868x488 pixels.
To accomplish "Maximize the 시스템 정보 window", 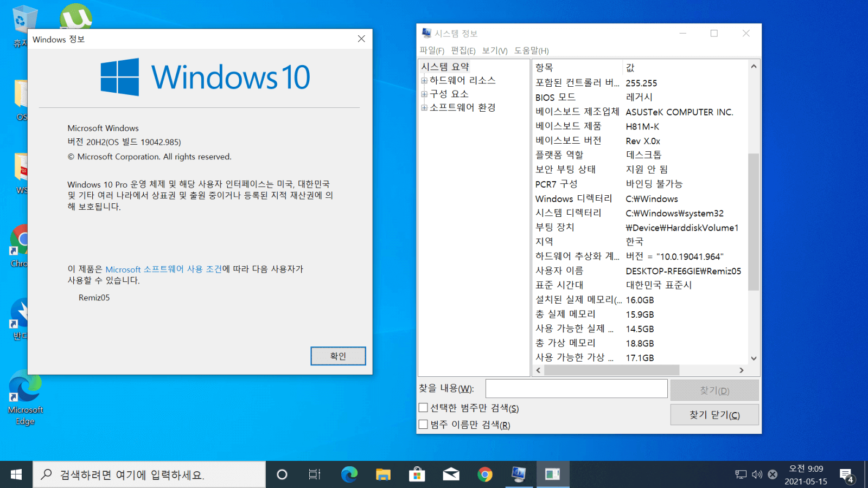I will tap(714, 33).
